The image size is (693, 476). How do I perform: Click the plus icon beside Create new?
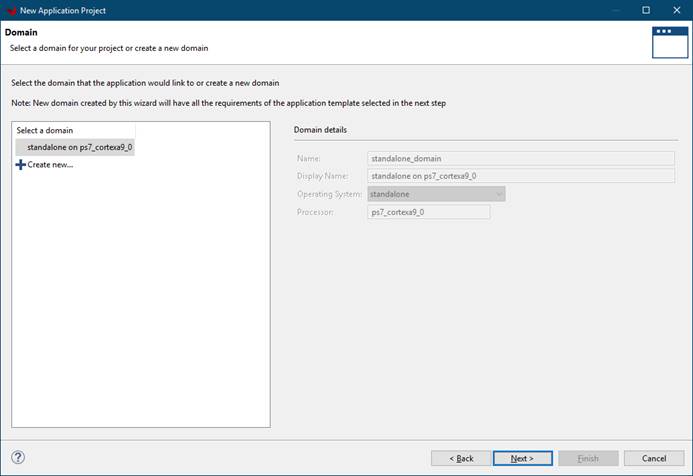[x=21, y=164]
